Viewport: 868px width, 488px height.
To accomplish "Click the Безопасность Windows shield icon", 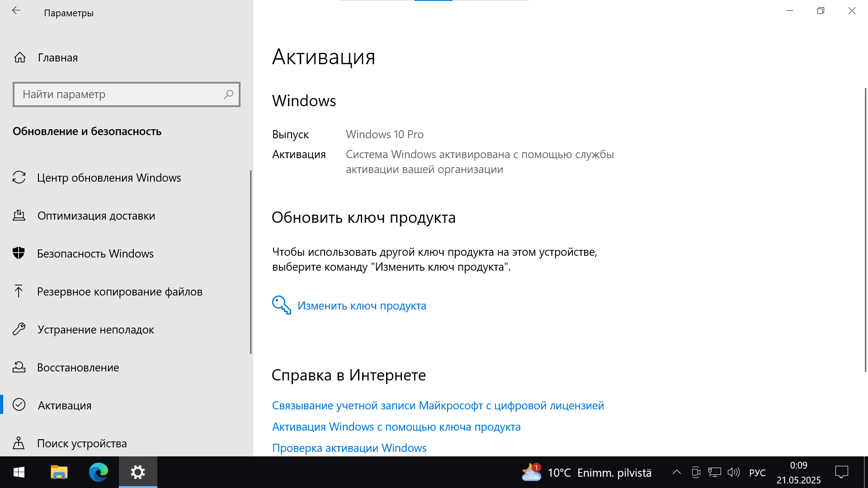I will click(x=19, y=253).
